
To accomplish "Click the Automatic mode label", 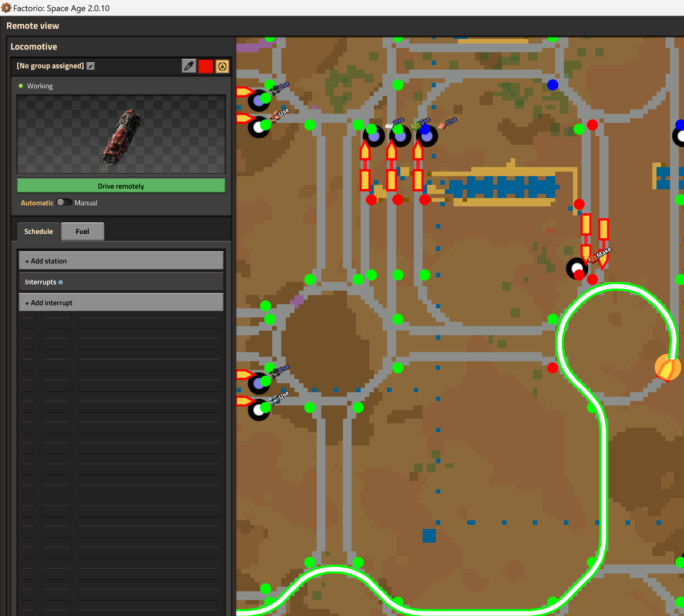I will (x=37, y=203).
